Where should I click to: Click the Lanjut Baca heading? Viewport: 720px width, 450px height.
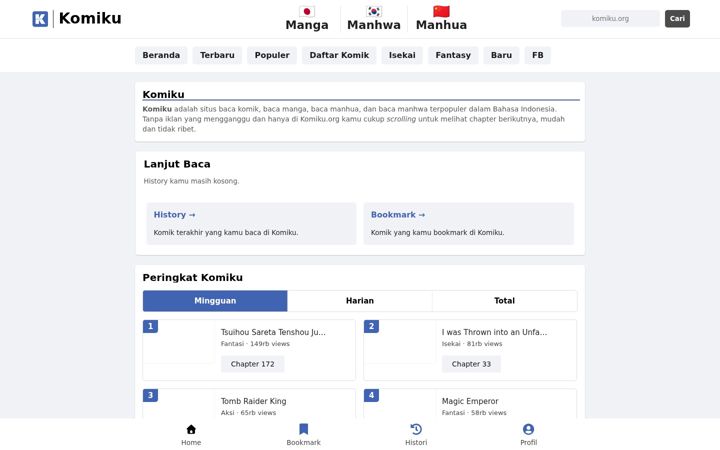click(177, 164)
